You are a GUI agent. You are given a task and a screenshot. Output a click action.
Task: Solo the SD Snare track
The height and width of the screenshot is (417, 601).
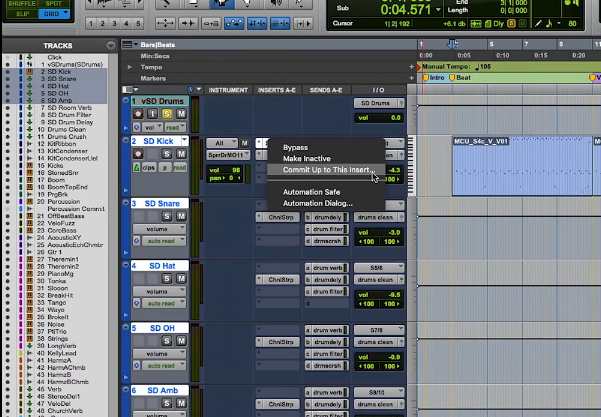pos(167,216)
